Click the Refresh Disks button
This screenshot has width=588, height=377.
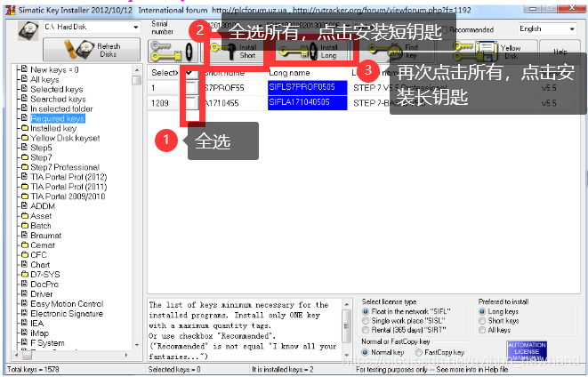pyautogui.click(x=92, y=50)
